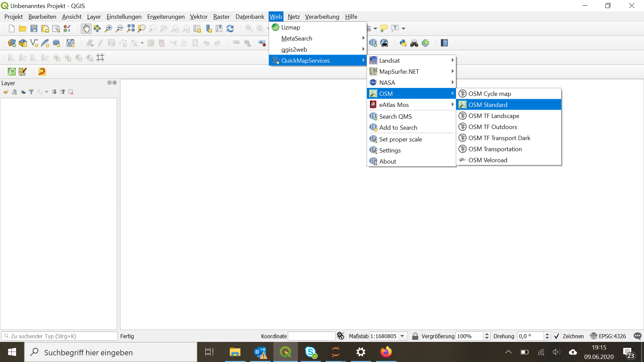Click Remove Layer icon in Layer panel
The width and height of the screenshot is (644, 362).
point(71,92)
